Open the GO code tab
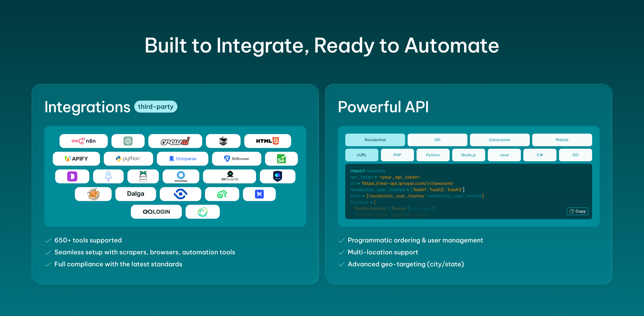The width and height of the screenshot is (644, 316). point(575,155)
